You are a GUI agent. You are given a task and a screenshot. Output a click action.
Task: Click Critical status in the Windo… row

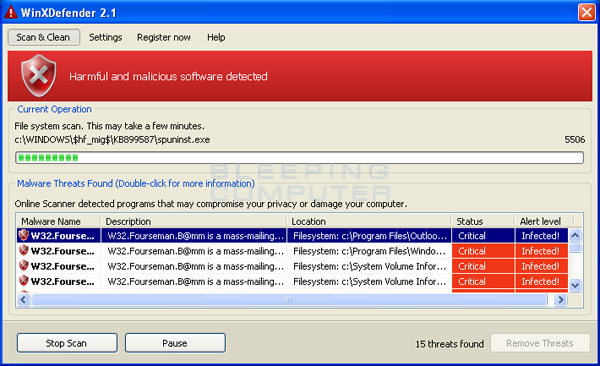[x=483, y=251]
